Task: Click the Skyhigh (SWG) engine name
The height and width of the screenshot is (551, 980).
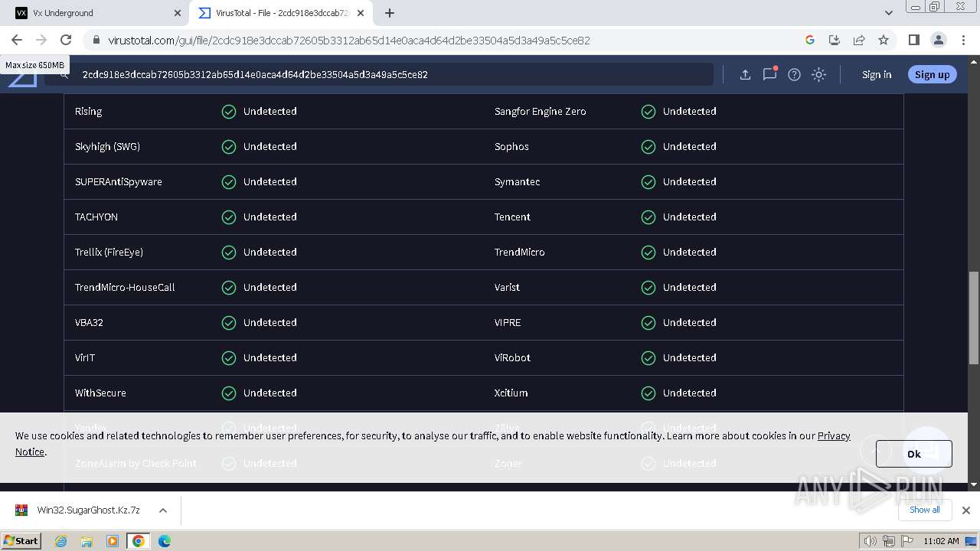Action: coord(107,146)
